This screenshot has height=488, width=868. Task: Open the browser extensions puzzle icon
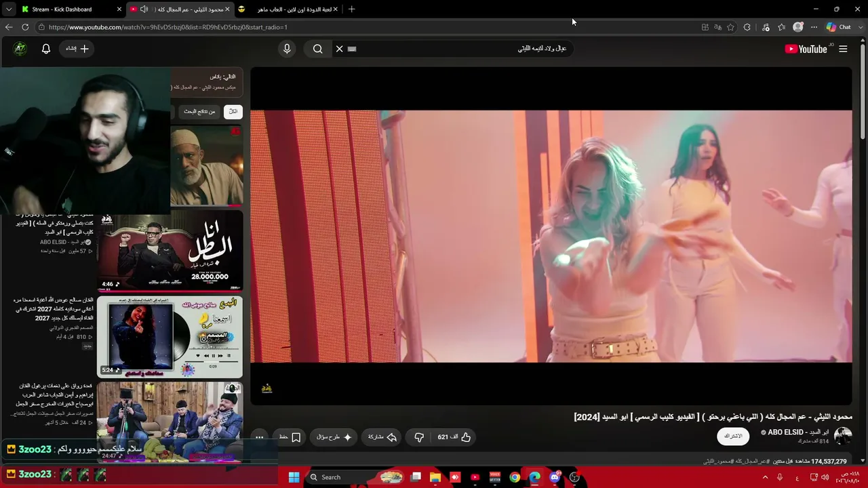[x=747, y=27]
